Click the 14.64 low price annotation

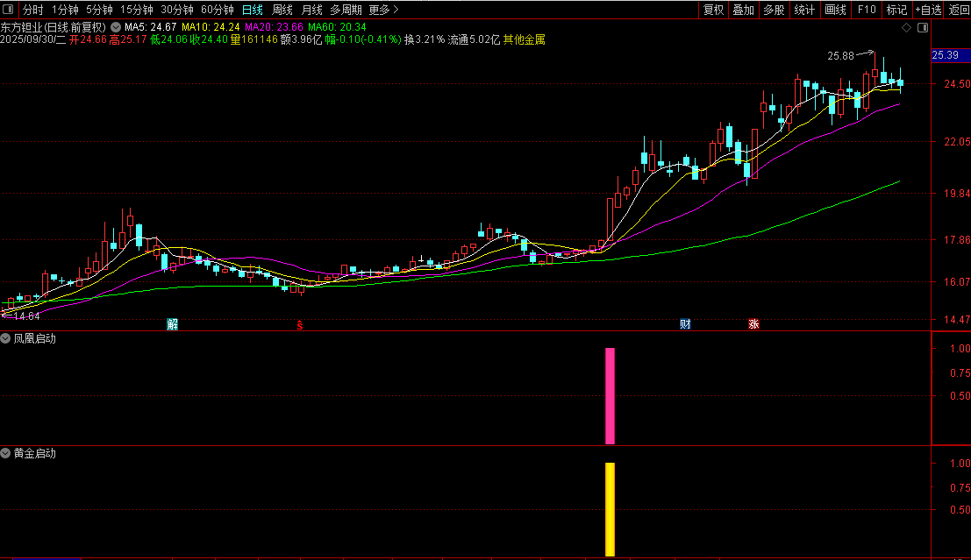pyautogui.click(x=26, y=316)
